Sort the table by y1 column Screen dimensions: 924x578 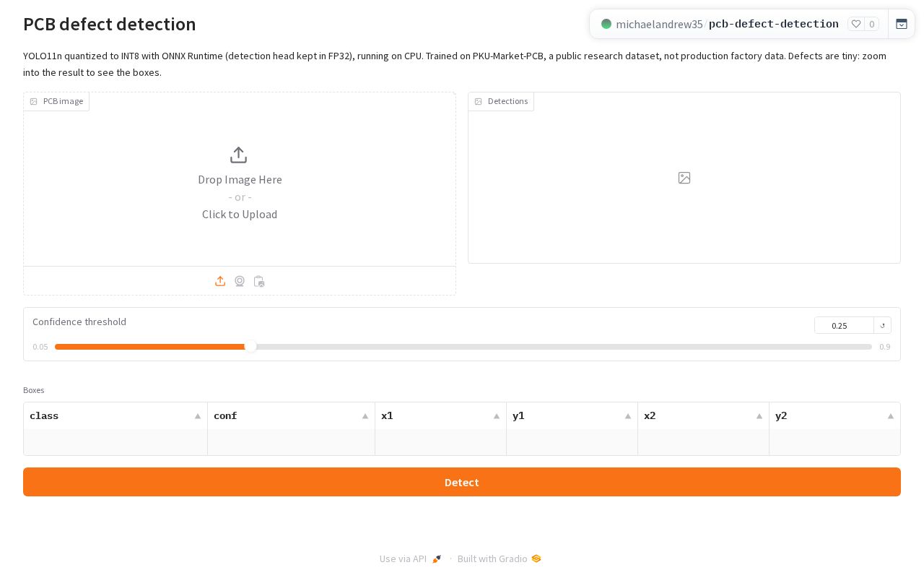[628, 416]
